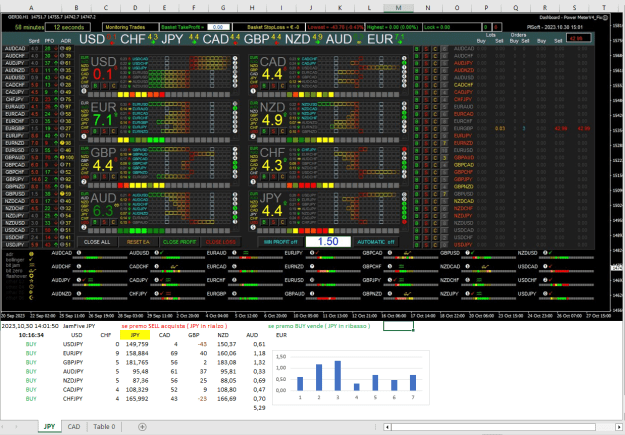Viewport: 625px width, 435px height.
Task: Click the horizontal scrollbar right arrow
Action: tap(619, 427)
